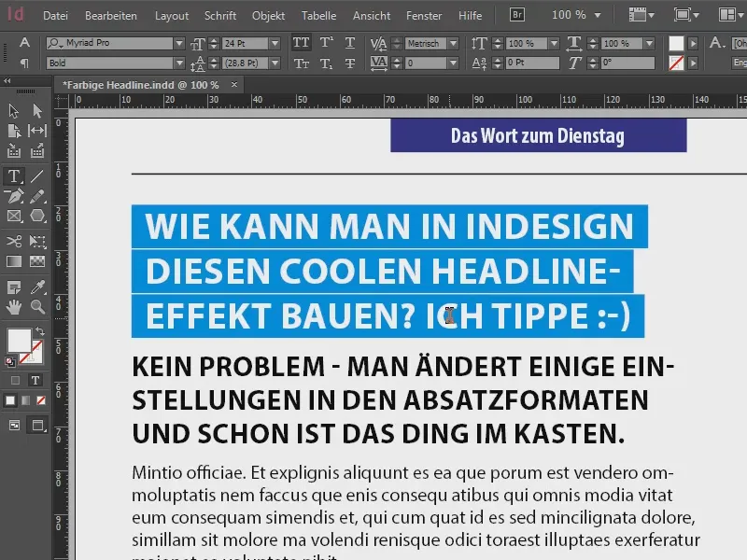Select the Hand tool
Screen dimensions: 747x560
pyautogui.click(x=13, y=307)
